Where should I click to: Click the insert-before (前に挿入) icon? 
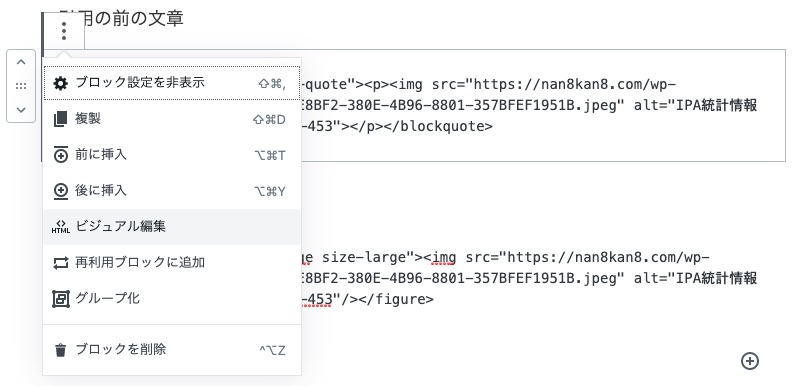61,155
